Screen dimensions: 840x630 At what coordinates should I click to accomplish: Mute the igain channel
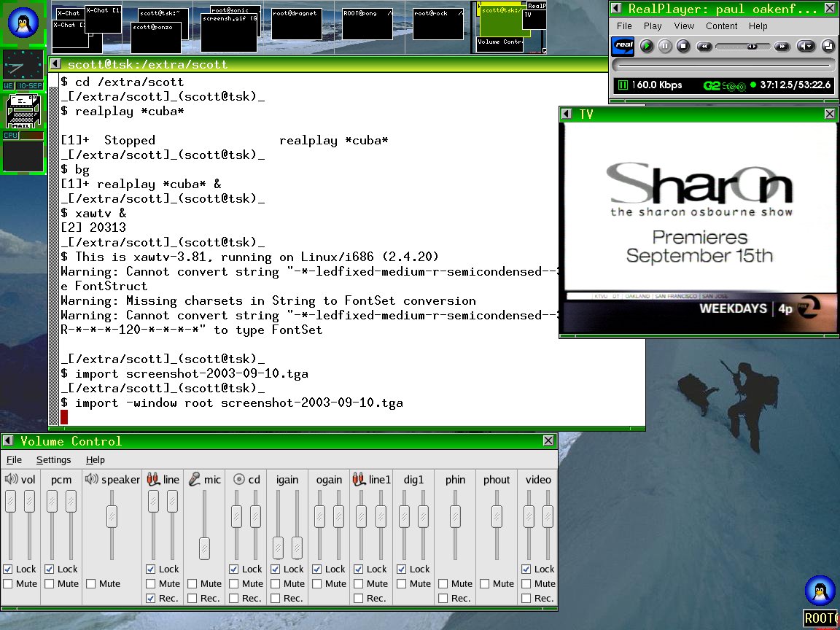[276, 583]
